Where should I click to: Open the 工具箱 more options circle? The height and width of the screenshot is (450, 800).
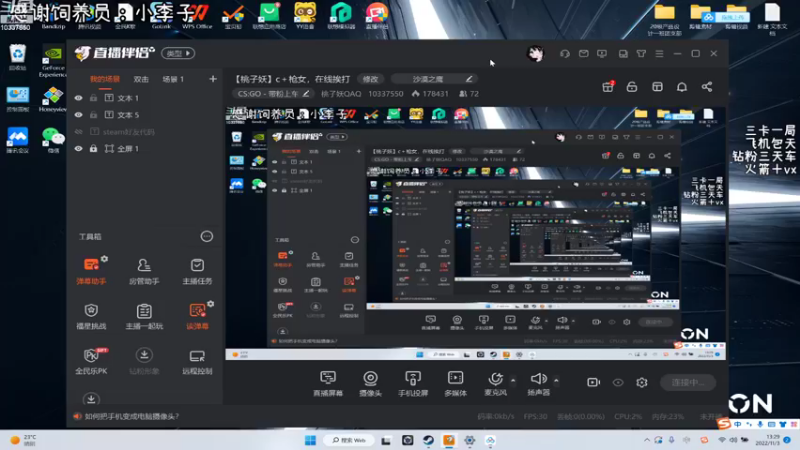(x=207, y=236)
